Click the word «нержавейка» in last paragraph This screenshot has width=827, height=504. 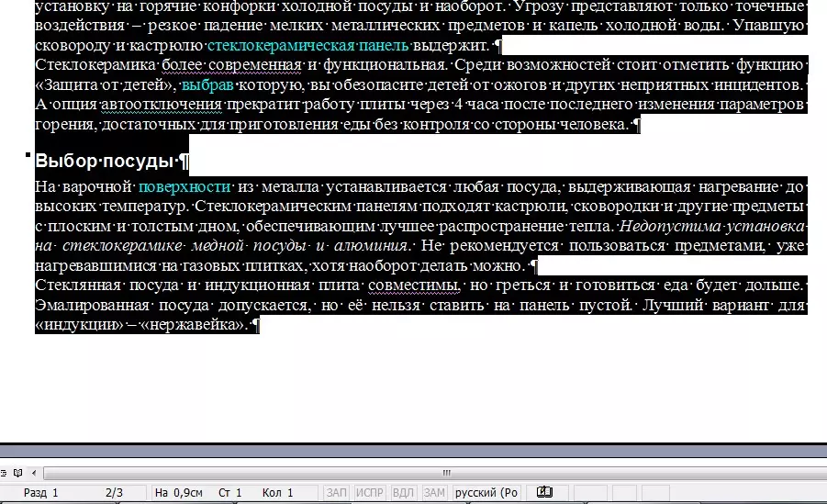point(193,325)
